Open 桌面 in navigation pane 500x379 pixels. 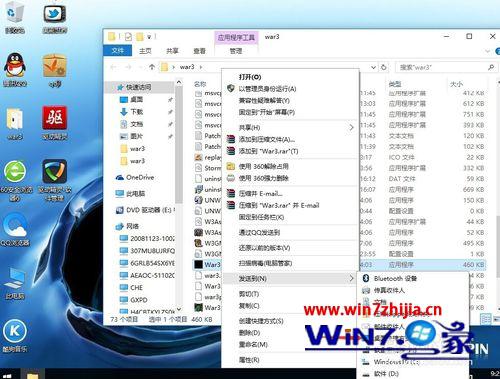[x=136, y=99]
